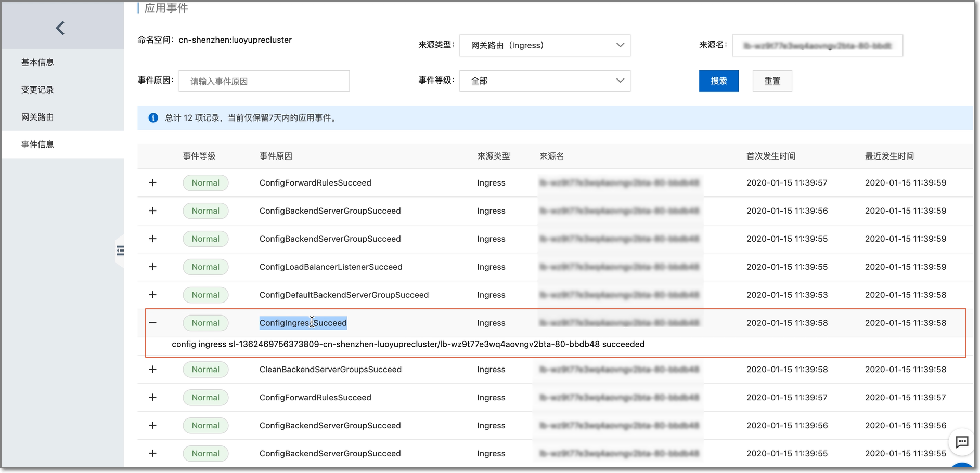Click Ingress source type in ConfigDefaultBackendServerGroupSucceed row
Screen dimensions: 980x473
point(491,295)
